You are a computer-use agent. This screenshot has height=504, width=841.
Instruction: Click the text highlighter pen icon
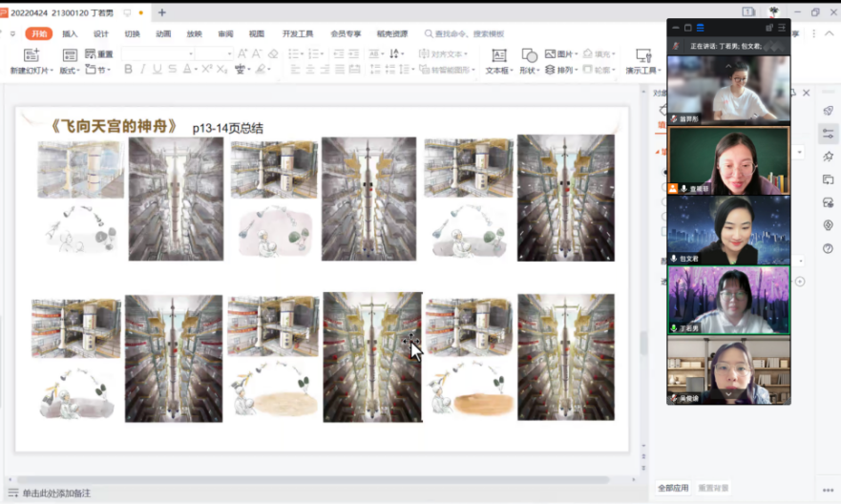261,69
